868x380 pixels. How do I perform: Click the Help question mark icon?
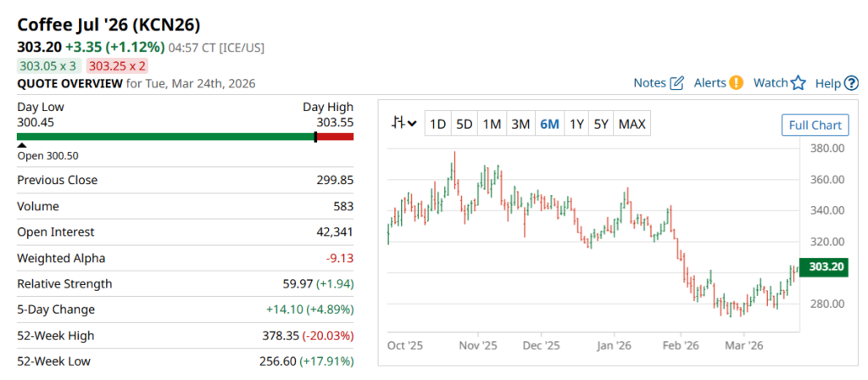(x=851, y=83)
